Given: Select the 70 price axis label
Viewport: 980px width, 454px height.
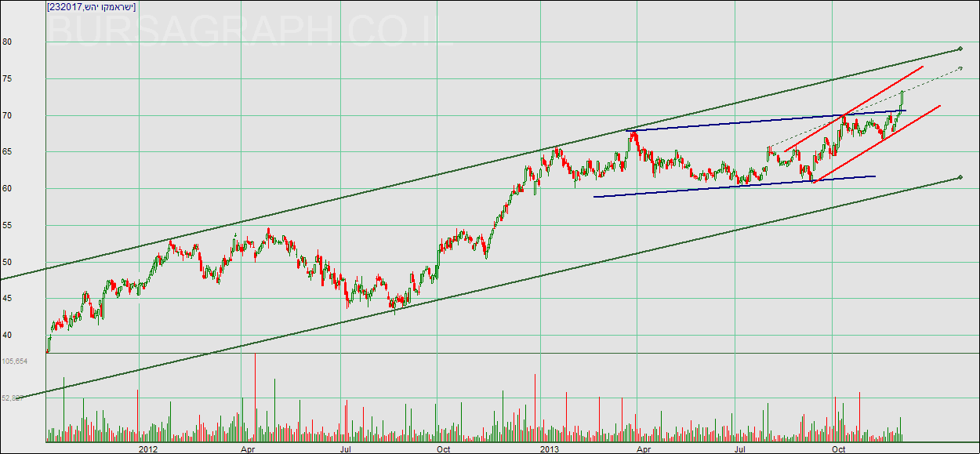Looking at the screenshot, I should pyautogui.click(x=6, y=116).
